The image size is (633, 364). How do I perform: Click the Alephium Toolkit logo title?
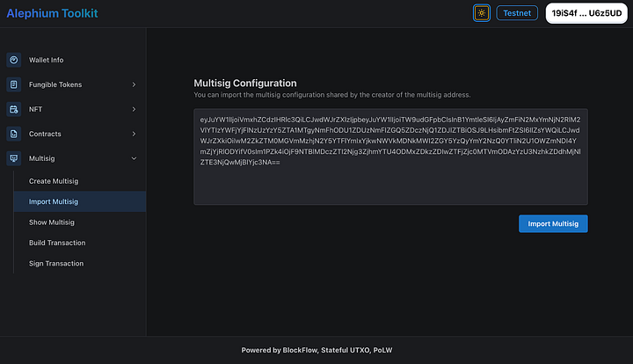pyautogui.click(x=52, y=13)
